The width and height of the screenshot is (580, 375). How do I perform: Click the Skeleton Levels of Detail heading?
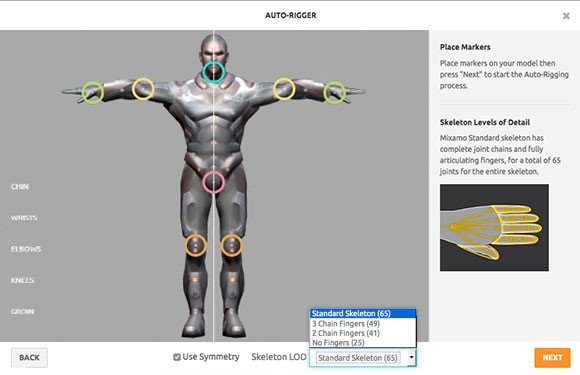pyautogui.click(x=485, y=122)
